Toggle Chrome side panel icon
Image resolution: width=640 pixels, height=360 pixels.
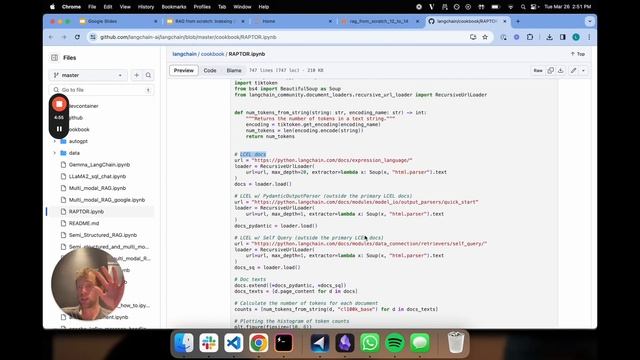coord(563,37)
